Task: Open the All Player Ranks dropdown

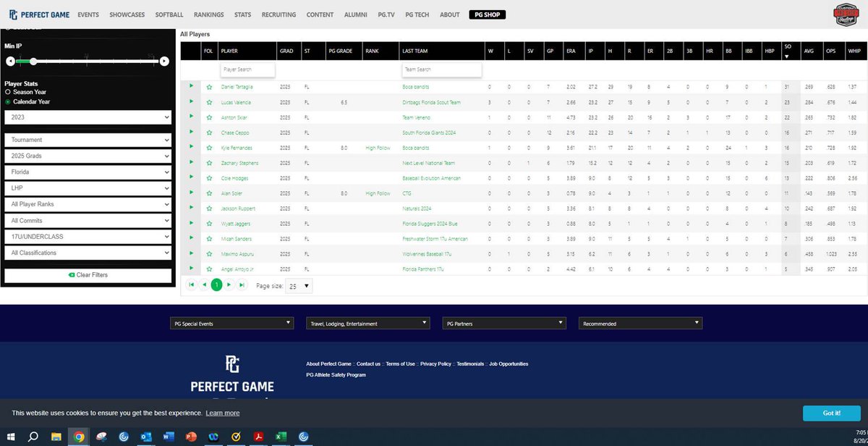Action: tap(88, 204)
